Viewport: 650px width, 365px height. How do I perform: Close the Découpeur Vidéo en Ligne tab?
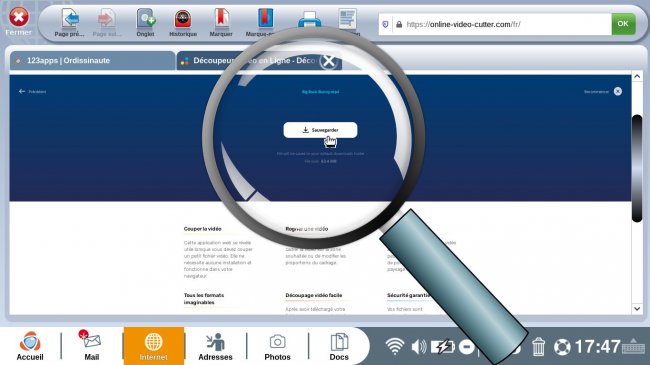(329, 61)
